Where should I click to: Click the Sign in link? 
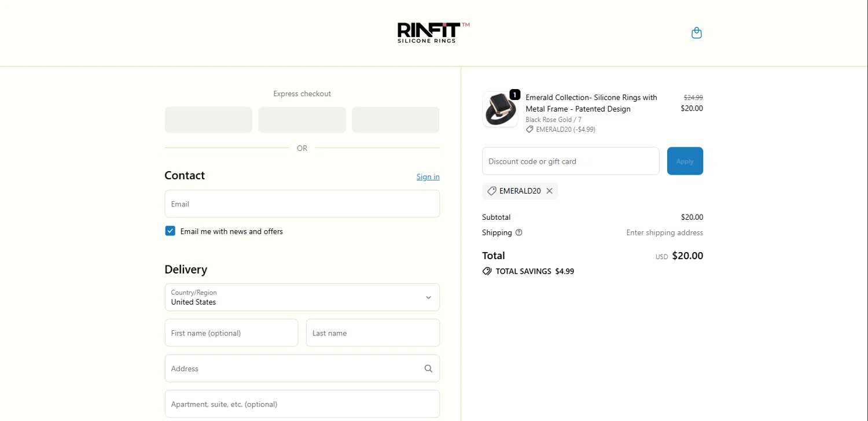(x=428, y=176)
